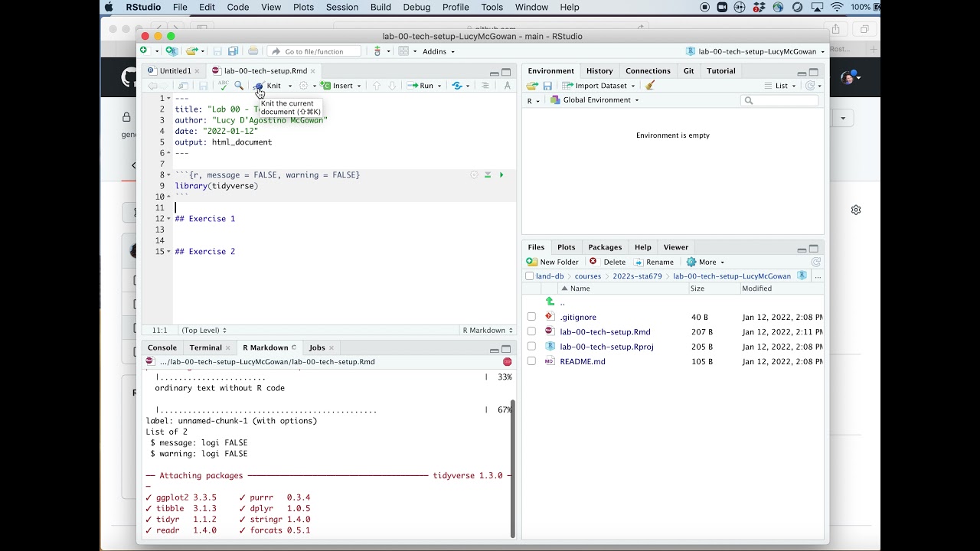The height and width of the screenshot is (551, 980).
Task: Click the environment search field
Action: point(779,100)
